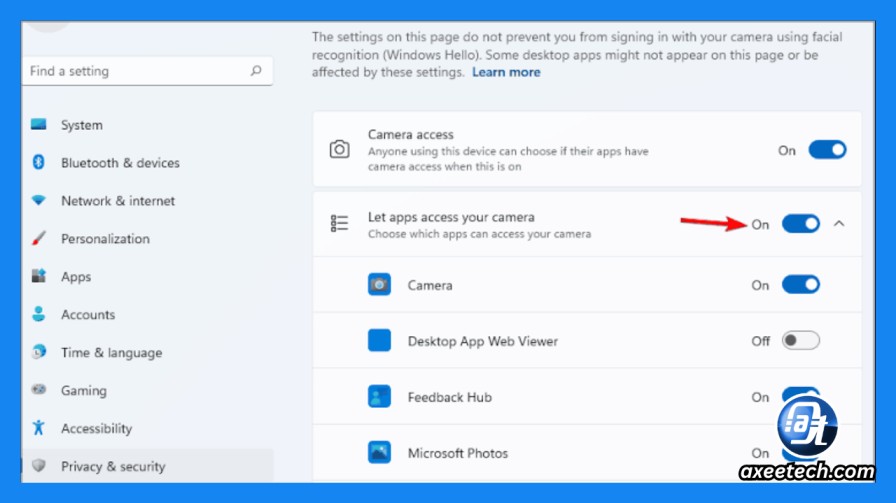896x503 pixels.
Task: Select Privacy & security in sidebar
Action: pos(148,466)
